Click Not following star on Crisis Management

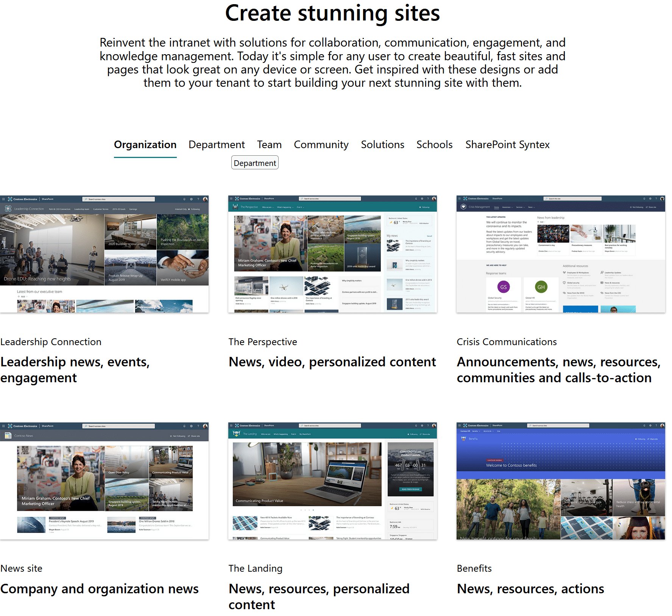[637, 207]
